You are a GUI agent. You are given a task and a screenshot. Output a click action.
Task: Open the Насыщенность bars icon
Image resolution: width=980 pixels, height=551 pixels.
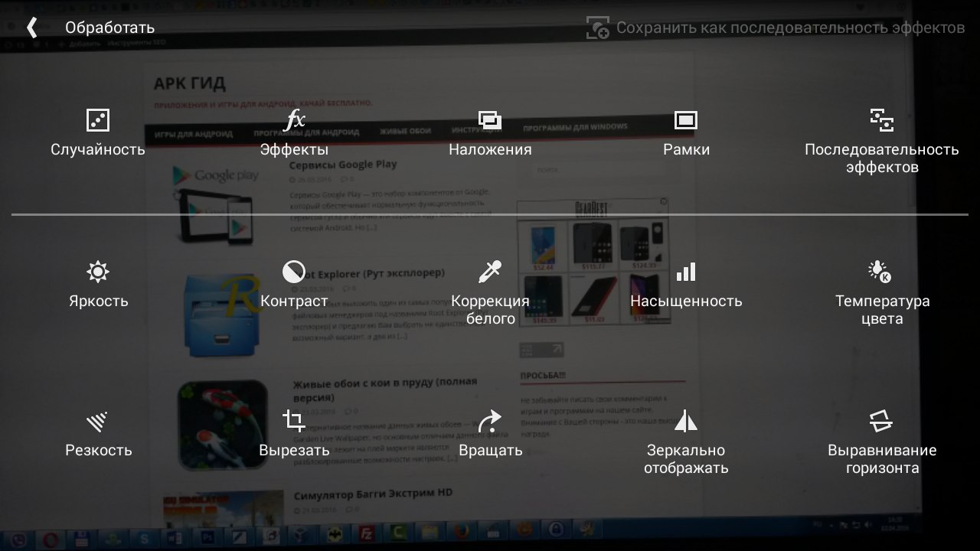[686, 272]
